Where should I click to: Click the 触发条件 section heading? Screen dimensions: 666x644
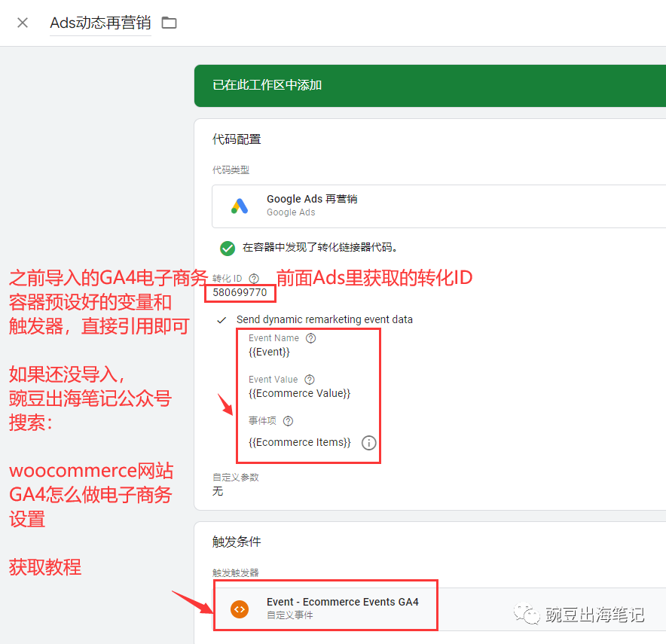(x=237, y=542)
